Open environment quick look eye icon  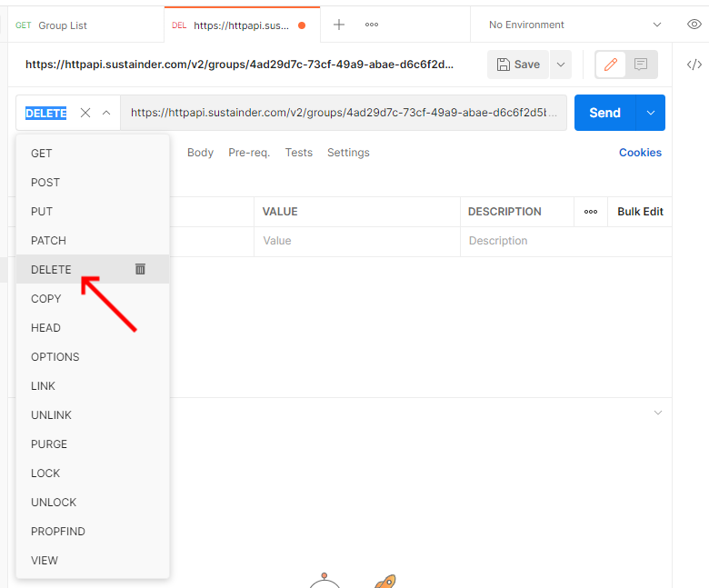pos(694,25)
